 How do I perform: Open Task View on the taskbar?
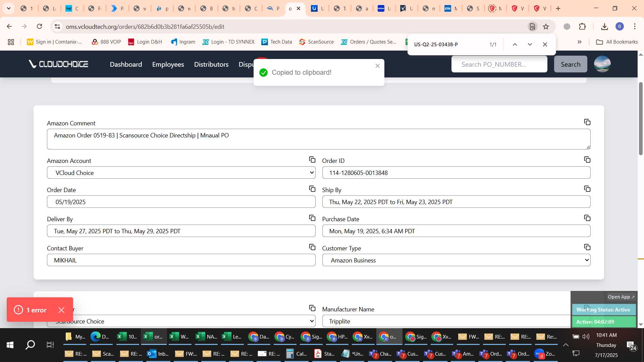tap(50, 345)
